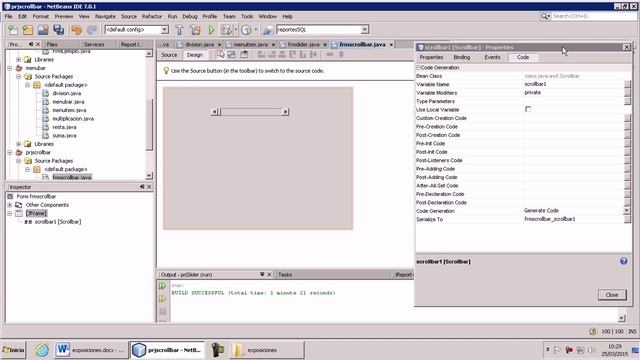Open editor for Custom Creation Code
Screen dimensions: 640x360
(627, 118)
